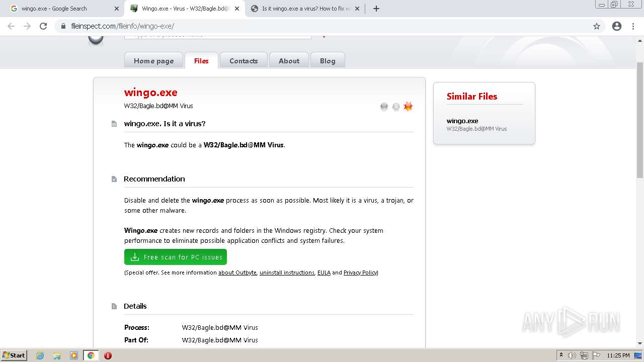Open the network status tray icon
Image resolution: width=644 pixels, height=362 pixels.
pos(584,355)
